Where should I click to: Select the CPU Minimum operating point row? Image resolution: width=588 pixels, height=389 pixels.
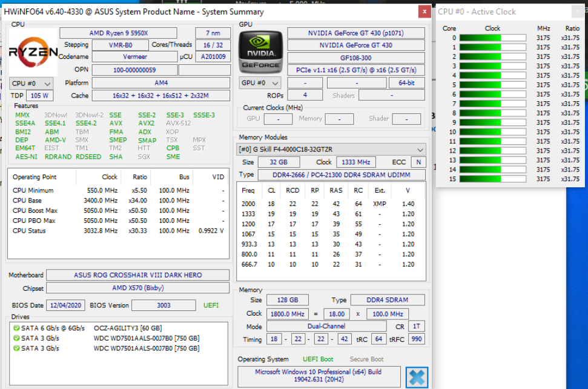[x=118, y=190]
